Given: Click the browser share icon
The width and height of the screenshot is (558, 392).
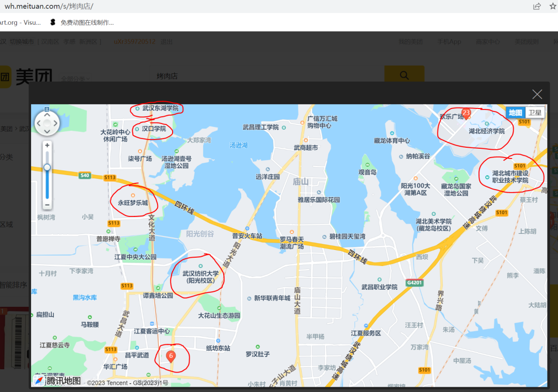Looking at the screenshot, I should pos(537,6).
